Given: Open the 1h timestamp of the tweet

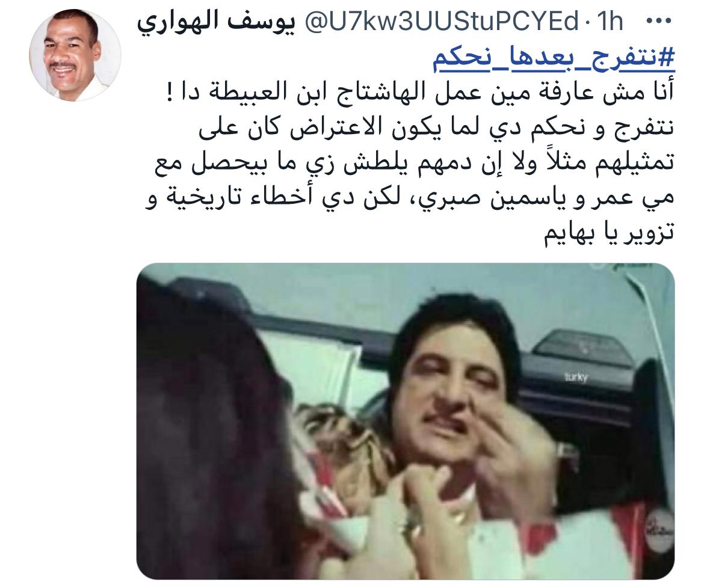Looking at the screenshot, I should (610, 21).
